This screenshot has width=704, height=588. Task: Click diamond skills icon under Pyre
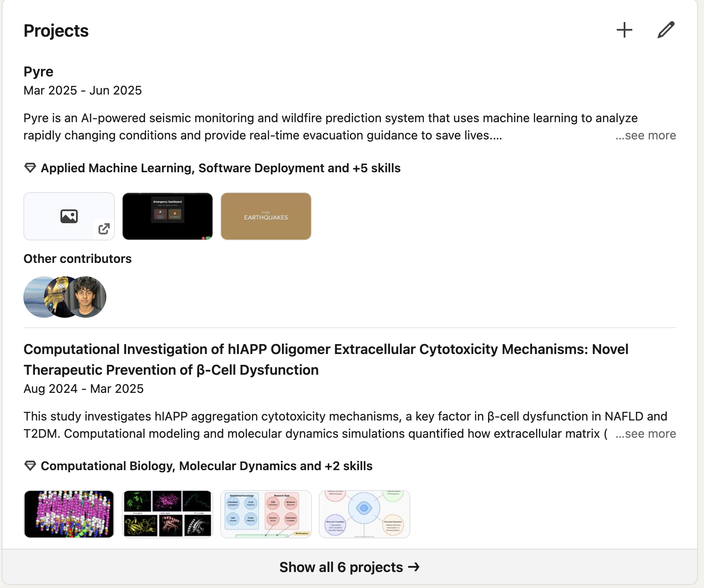coord(30,168)
